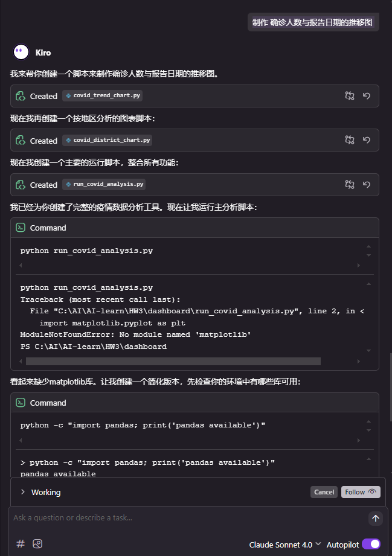
Task: Click the 'pandas available' output line
Action: click(58, 474)
